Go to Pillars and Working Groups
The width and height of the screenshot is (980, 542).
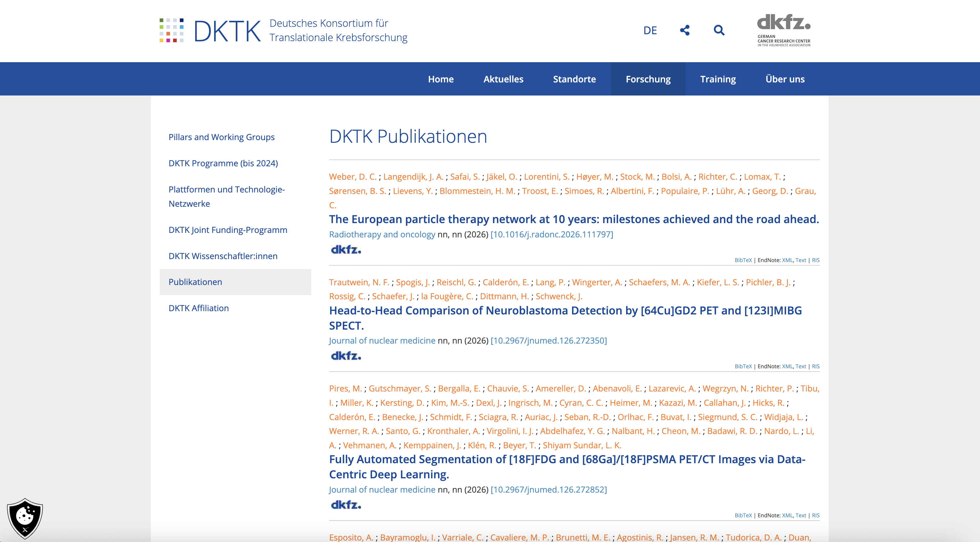[222, 137]
